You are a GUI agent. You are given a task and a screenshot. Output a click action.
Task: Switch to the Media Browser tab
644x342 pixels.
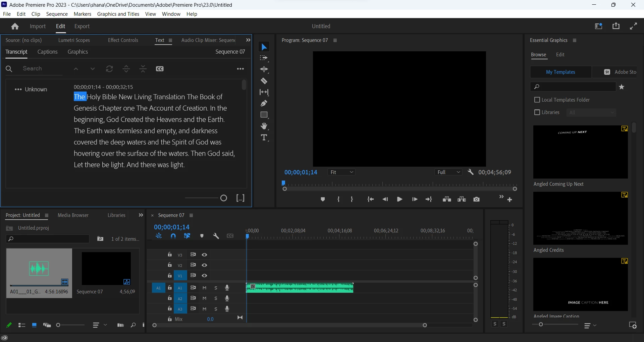click(73, 215)
